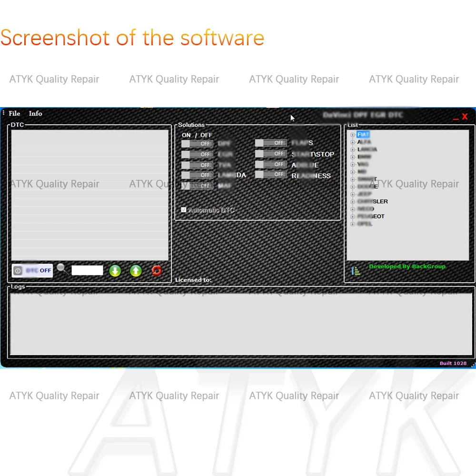Toggle the LAMBDA solution switch
Screen dimensions: 476x476
tap(197, 175)
